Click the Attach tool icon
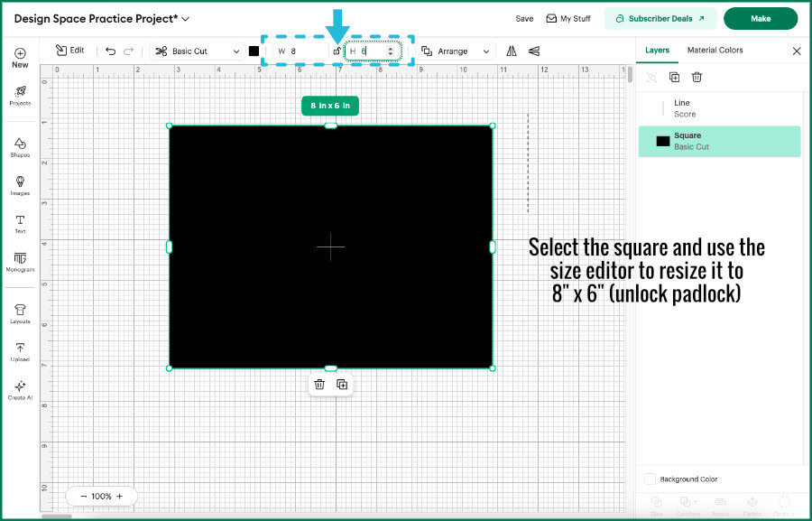Image resolution: width=812 pixels, height=521 pixels. point(720,502)
